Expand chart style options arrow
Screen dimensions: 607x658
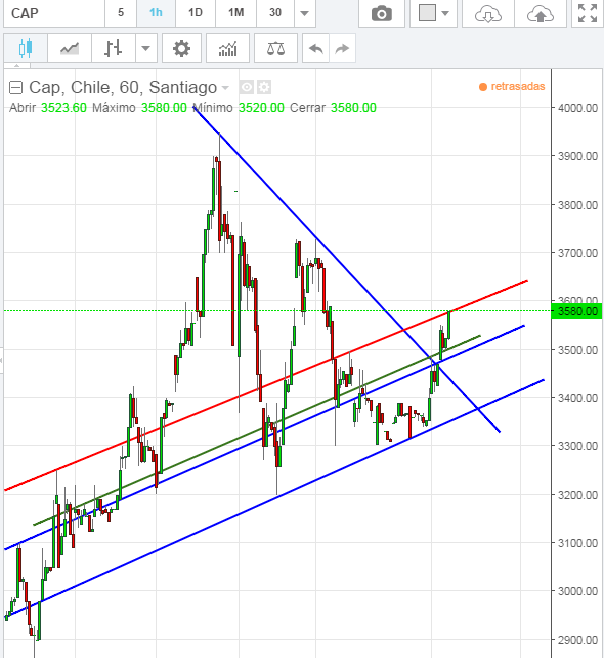coord(146,48)
